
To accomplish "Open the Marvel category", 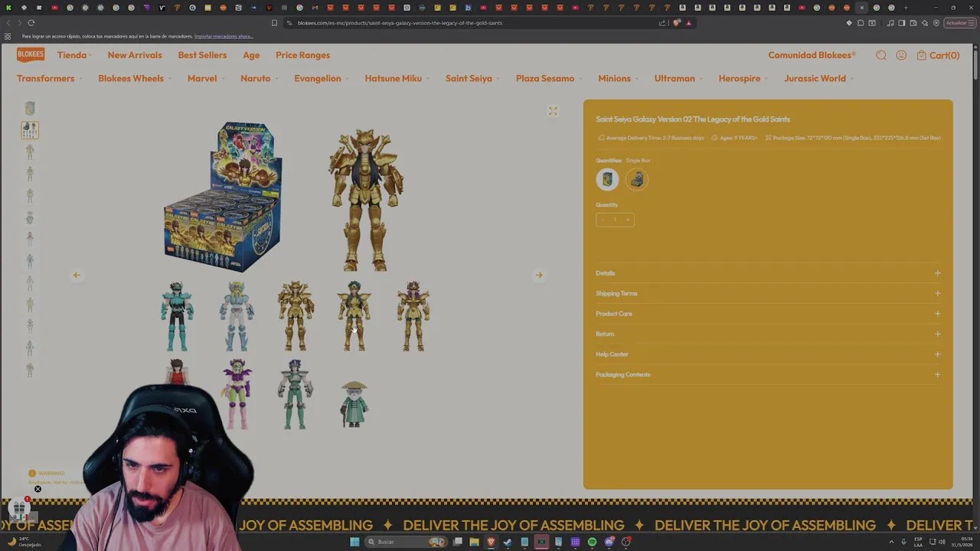I will tap(205, 78).
